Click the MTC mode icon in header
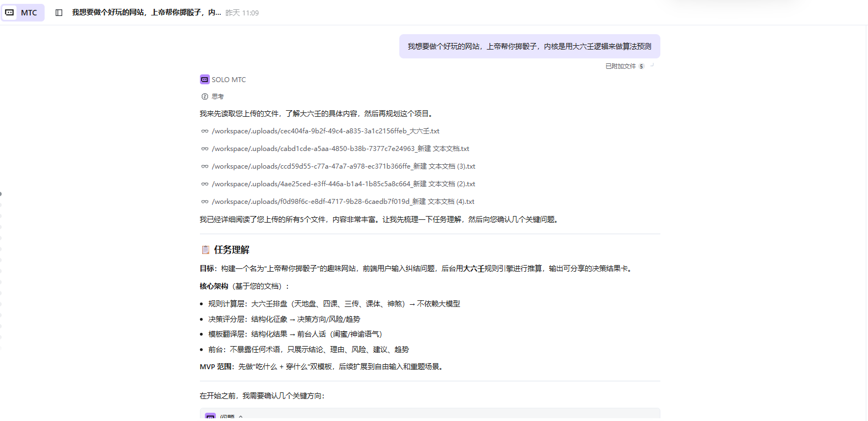This screenshot has height=421, width=868. click(10, 12)
